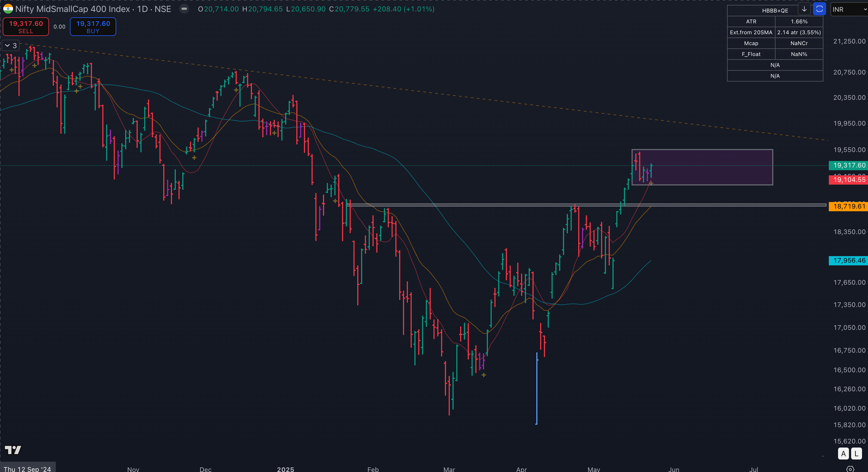The image size is (868, 472).
Task: Click the blue BUY 19,317.60 button
Action: coord(93,27)
